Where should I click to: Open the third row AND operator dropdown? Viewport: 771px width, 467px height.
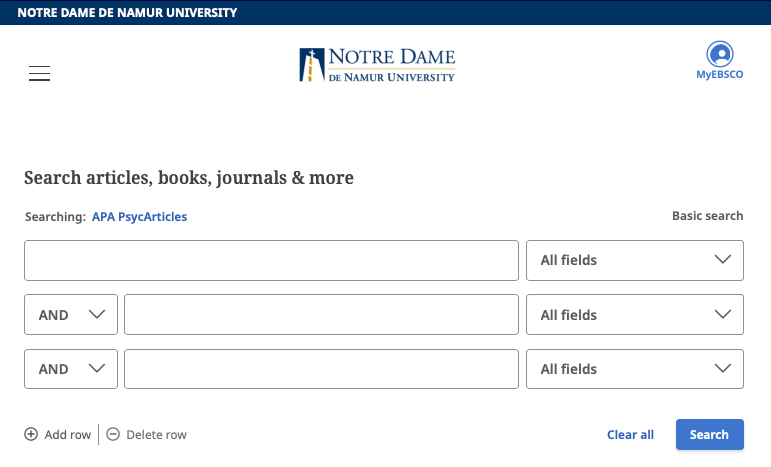tap(70, 368)
